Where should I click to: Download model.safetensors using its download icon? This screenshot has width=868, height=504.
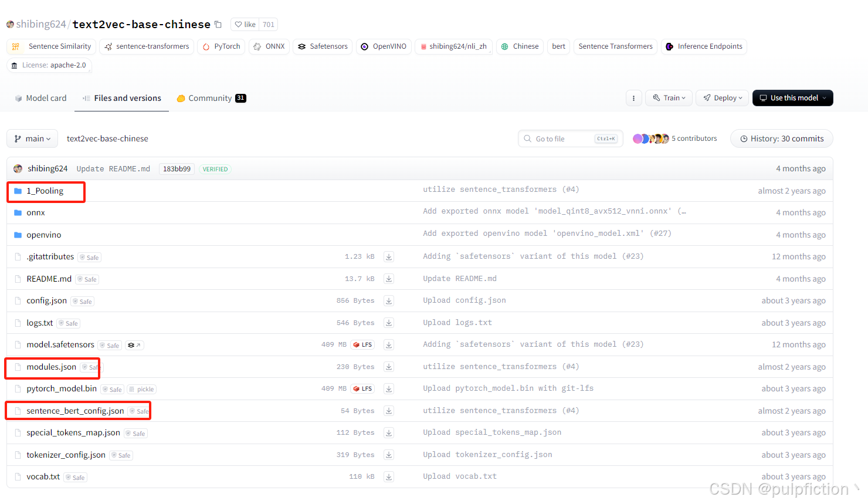[x=389, y=345]
